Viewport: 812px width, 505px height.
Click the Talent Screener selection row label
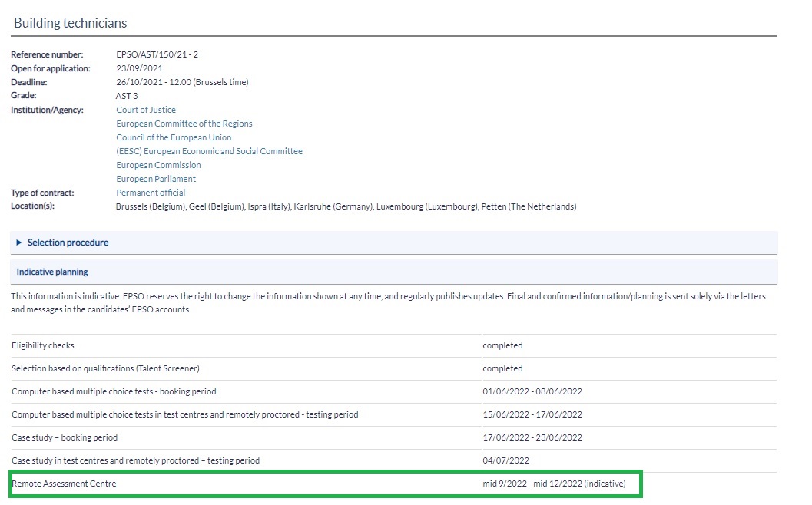[105, 368]
